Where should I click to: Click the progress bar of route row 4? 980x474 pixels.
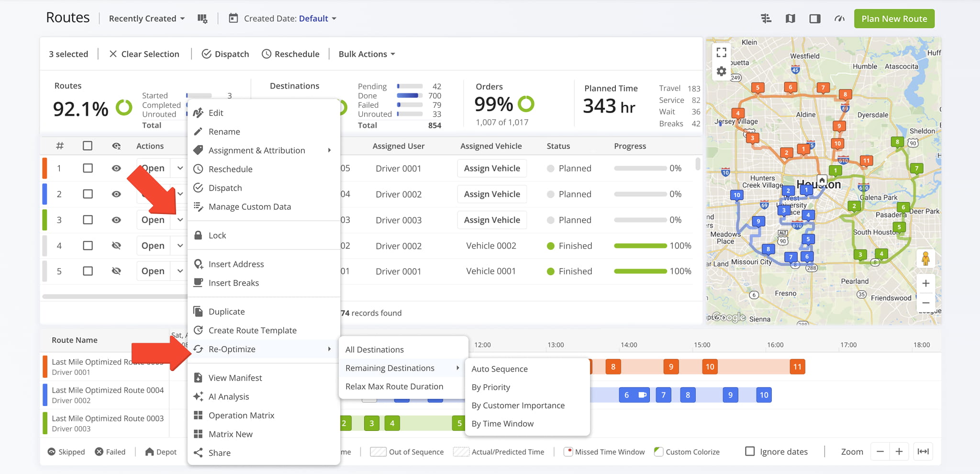[640, 246]
